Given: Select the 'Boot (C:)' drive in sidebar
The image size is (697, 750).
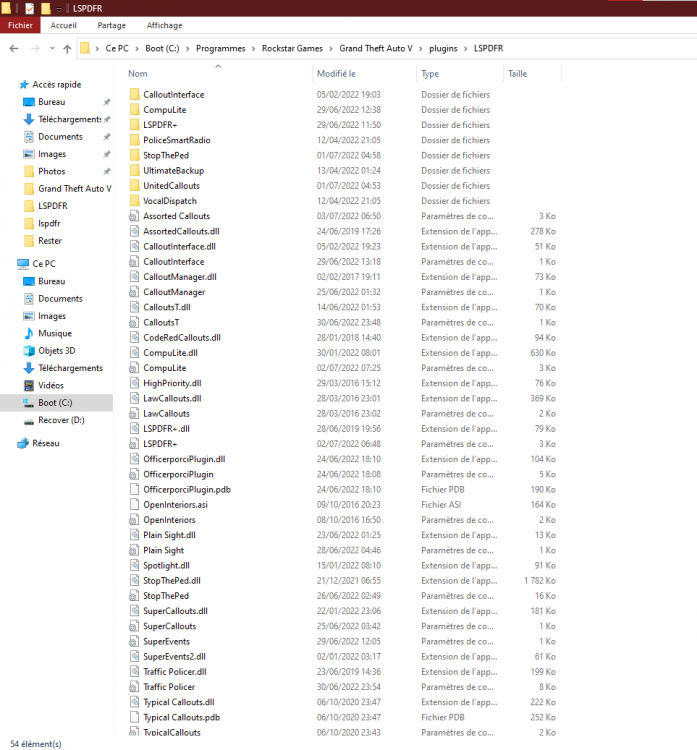Looking at the screenshot, I should tap(55, 403).
